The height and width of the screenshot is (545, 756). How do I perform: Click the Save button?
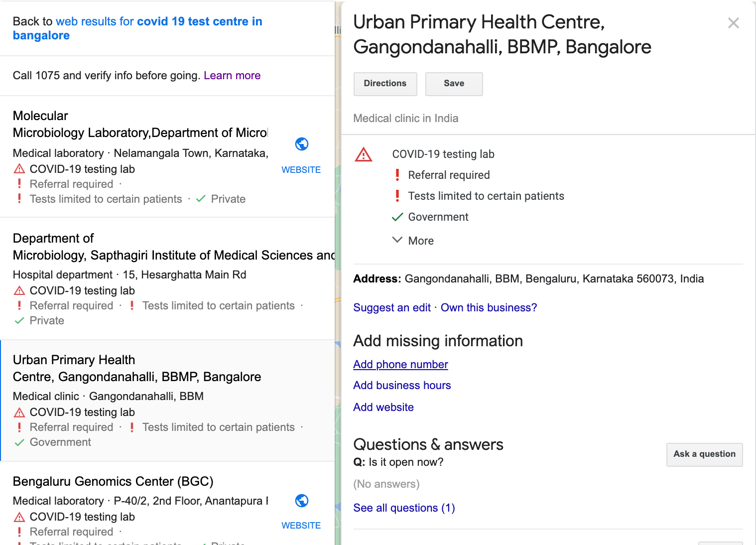454,84
